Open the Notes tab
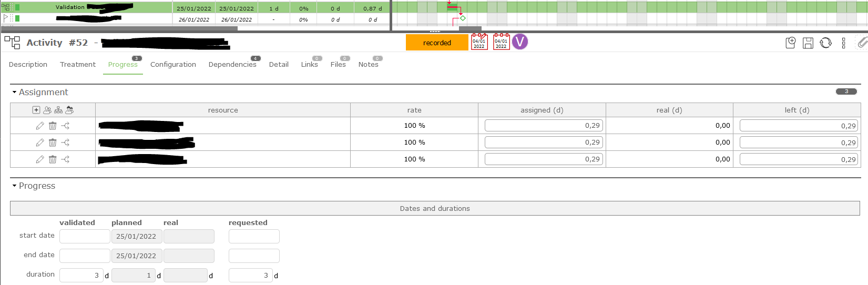 [x=369, y=64]
